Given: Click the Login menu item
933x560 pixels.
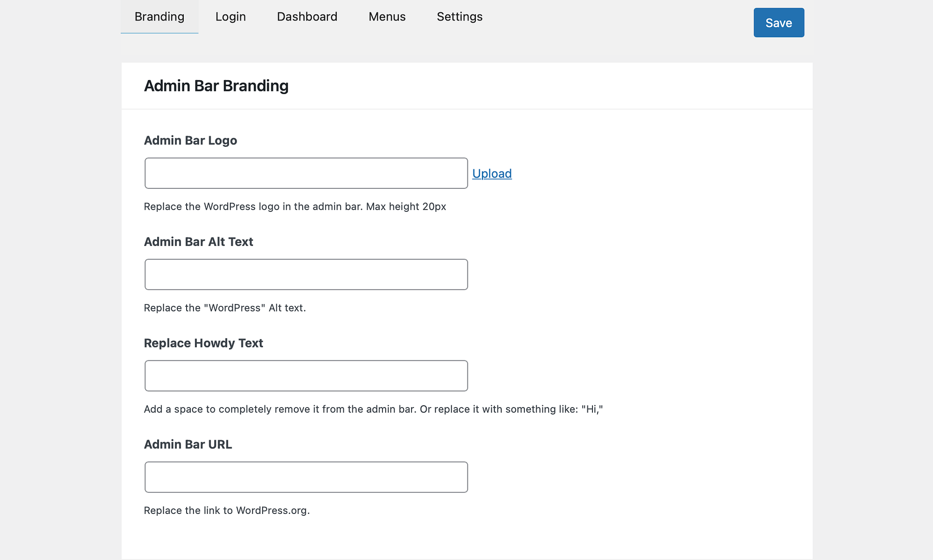Looking at the screenshot, I should [230, 17].
